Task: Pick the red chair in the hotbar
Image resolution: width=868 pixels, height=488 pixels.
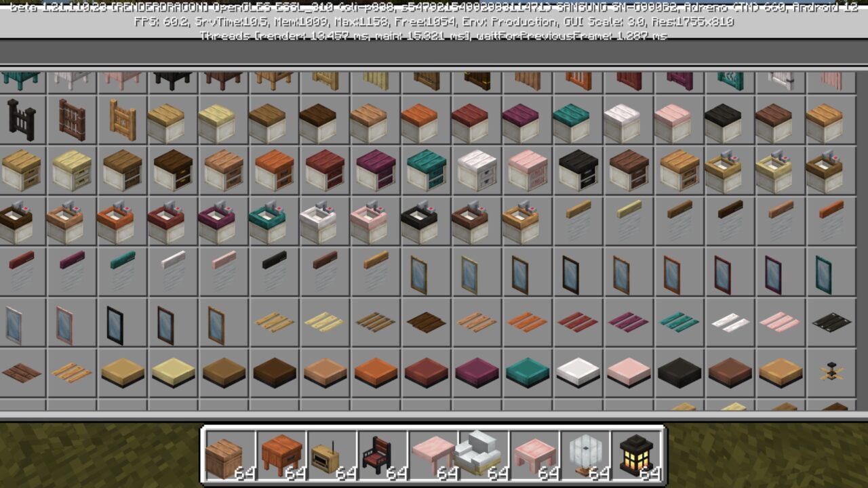Action: click(383, 455)
